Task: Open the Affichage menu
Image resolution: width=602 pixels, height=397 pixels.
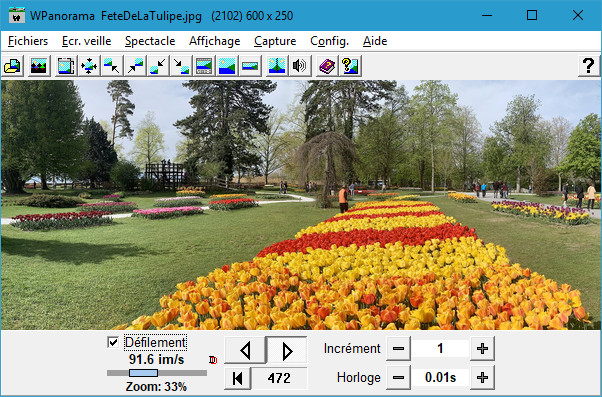Action: [x=215, y=41]
